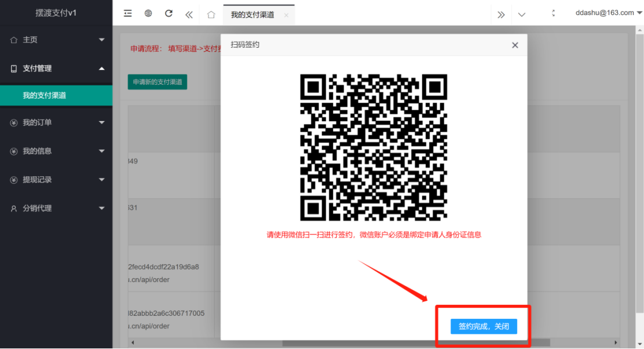Click the 主页 house icon in sidebar
This screenshot has height=349, width=644.
[x=13, y=40]
